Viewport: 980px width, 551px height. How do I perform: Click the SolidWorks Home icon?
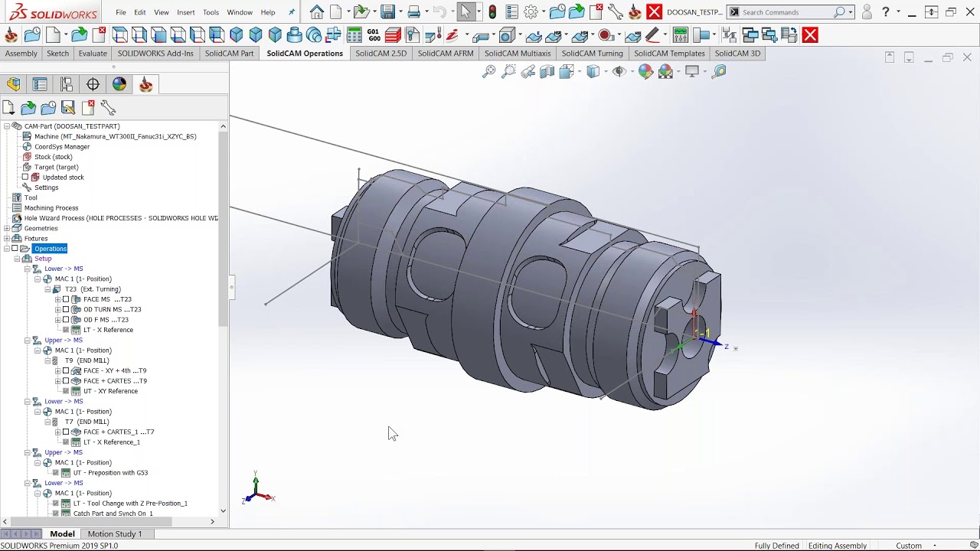tap(316, 12)
